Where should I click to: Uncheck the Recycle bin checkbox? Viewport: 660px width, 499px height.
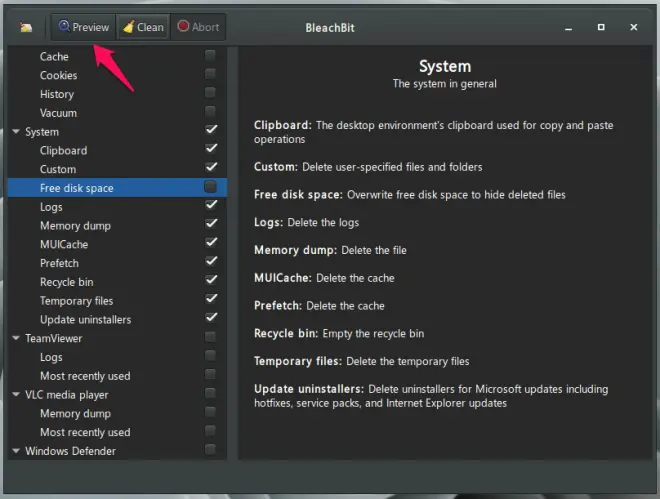pyautogui.click(x=211, y=280)
